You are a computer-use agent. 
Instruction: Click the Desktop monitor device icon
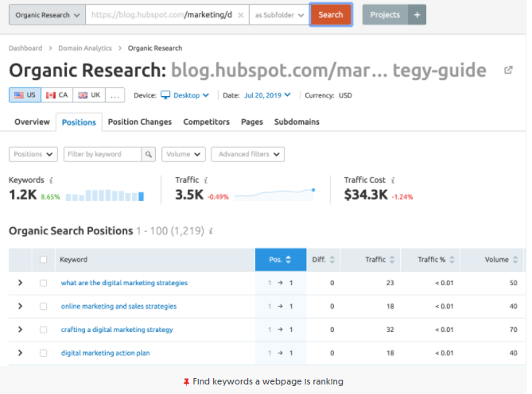[x=165, y=95]
